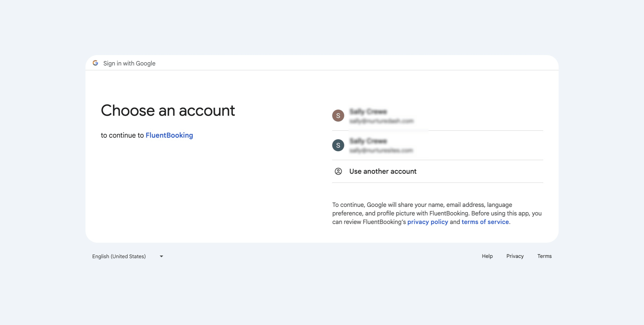Viewport: 644px width, 325px height.
Task: Click Privacy in the footer
Action: 515,256
